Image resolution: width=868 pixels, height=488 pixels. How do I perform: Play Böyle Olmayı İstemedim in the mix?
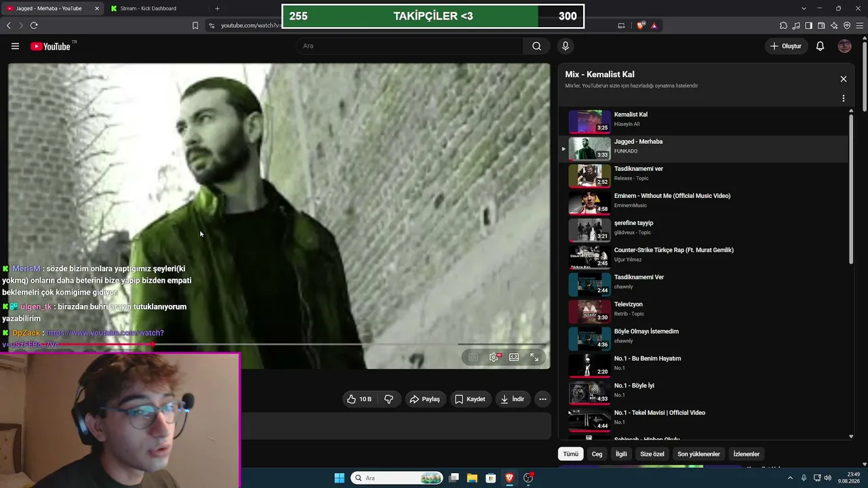[x=704, y=338]
